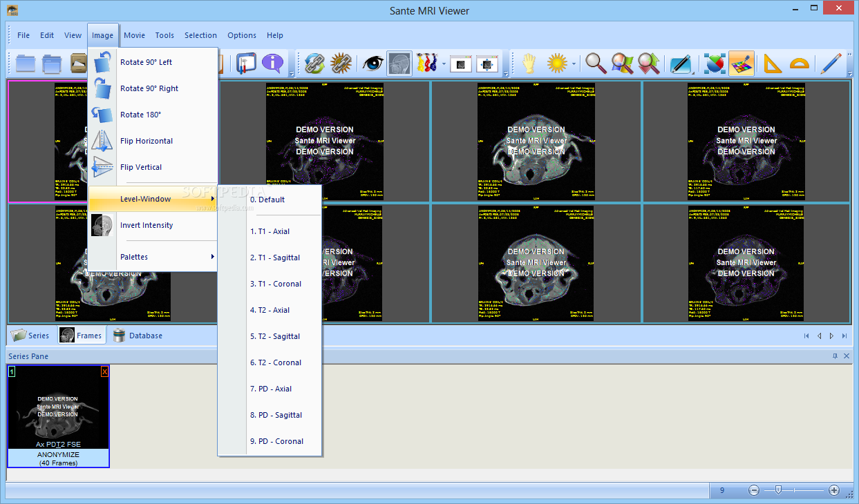Select 0. Default level-window preset

pyautogui.click(x=270, y=200)
